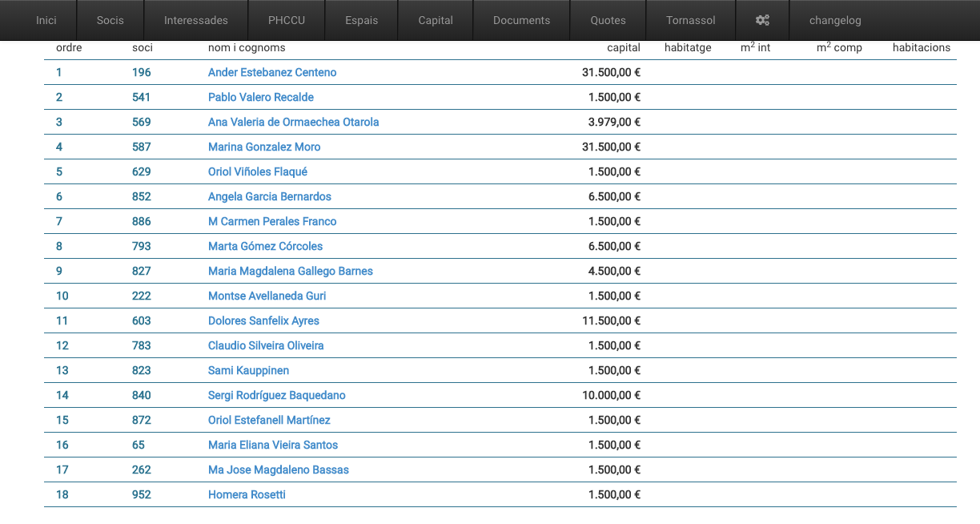The image size is (980, 524).
Task: Click the capital column header
Action: point(623,47)
